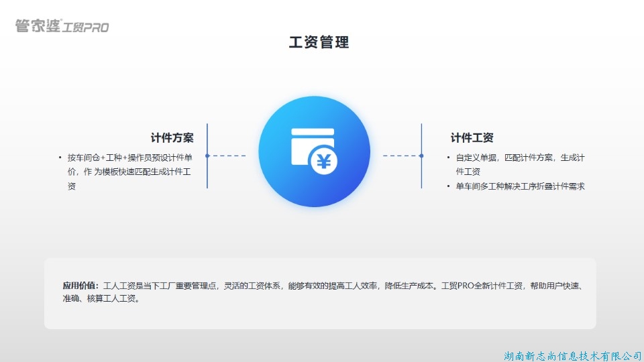Screen dimensions: 644x362
Task: Click the 单车间多工种 bullet point
Action: pyautogui.click(x=520, y=186)
